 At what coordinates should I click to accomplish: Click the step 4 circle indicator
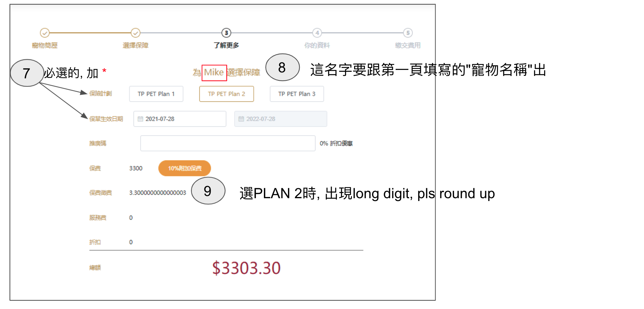tap(317, 33)
